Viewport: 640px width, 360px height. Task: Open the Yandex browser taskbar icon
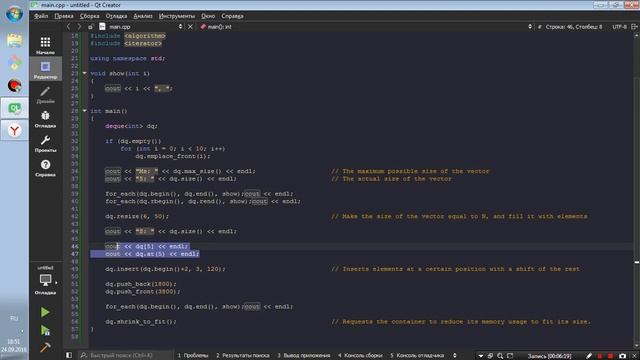14,131
